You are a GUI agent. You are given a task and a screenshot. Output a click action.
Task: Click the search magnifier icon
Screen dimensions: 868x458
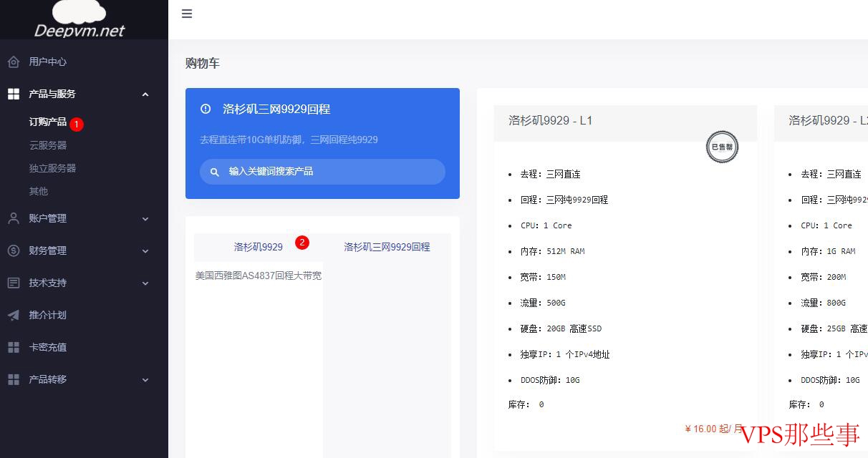(215, 172)
